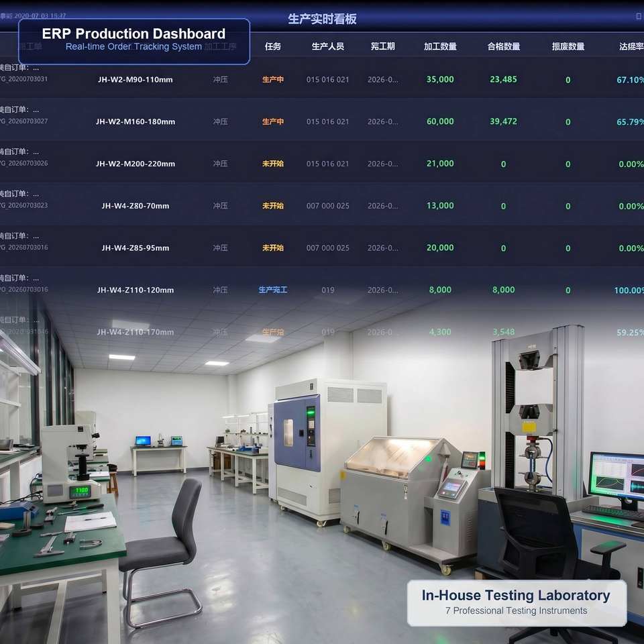
Task: Click the 生产人员 column header
Action: click(x=328, y=46)
